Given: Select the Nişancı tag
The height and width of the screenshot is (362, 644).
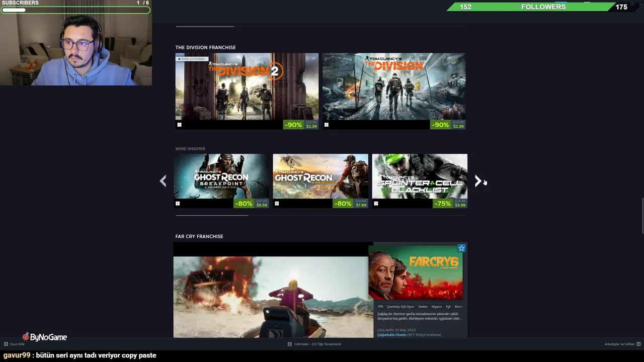Looking at the screenshot, I should point(437,307).
